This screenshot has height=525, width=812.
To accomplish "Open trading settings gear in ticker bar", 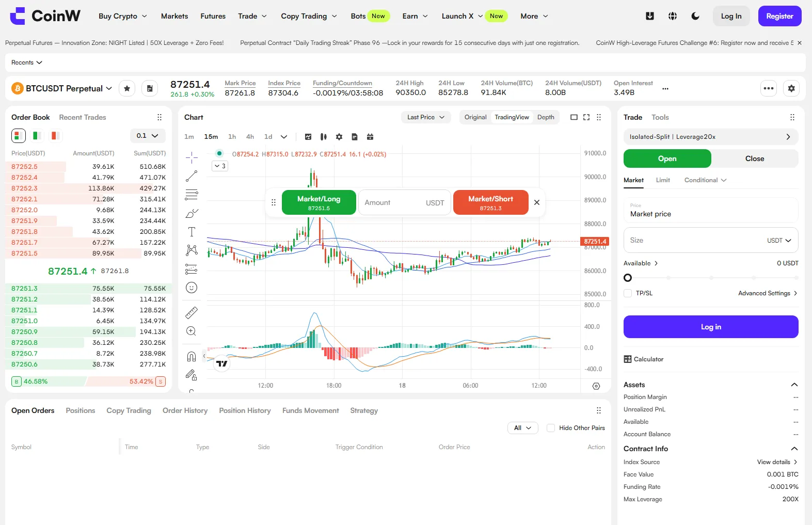I will coord(791,88).
